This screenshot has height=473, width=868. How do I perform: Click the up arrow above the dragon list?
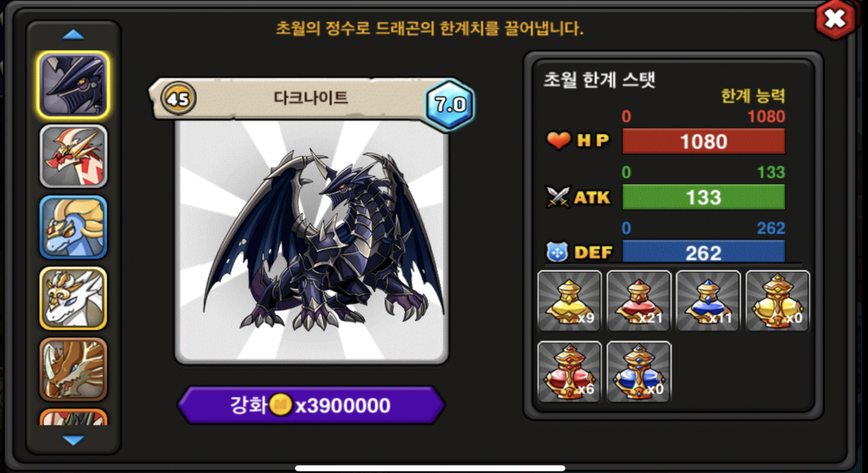tap(73, 35)
